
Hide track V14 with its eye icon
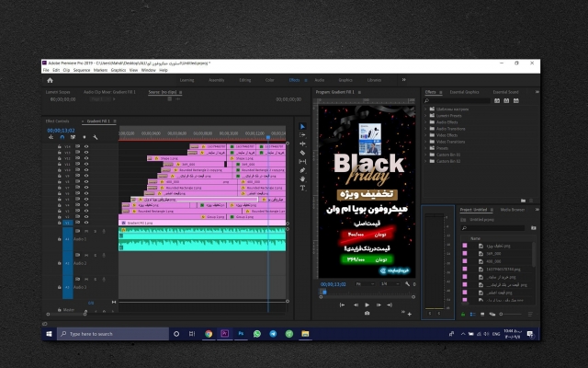(x=86, y=147)
